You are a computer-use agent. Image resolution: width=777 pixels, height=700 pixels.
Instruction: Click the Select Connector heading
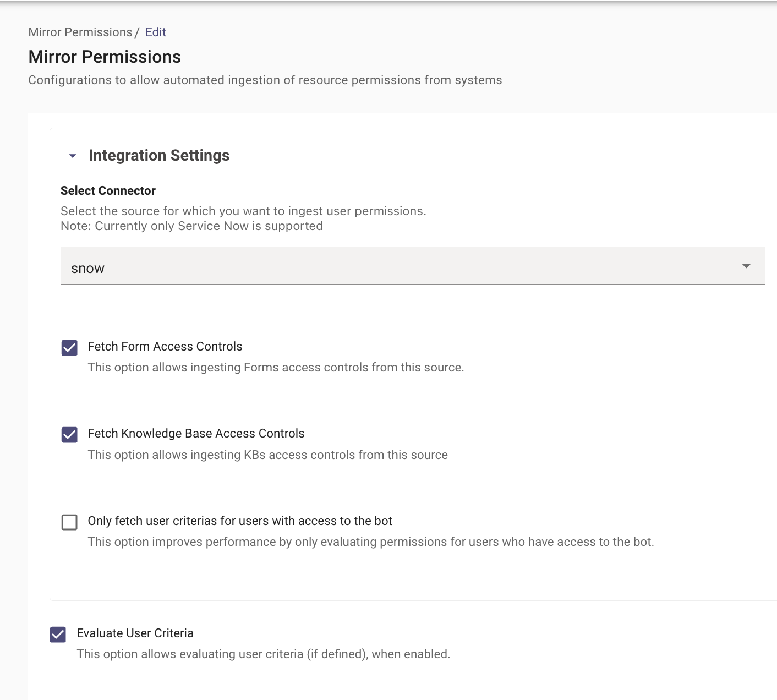click(x=108, y=191)
